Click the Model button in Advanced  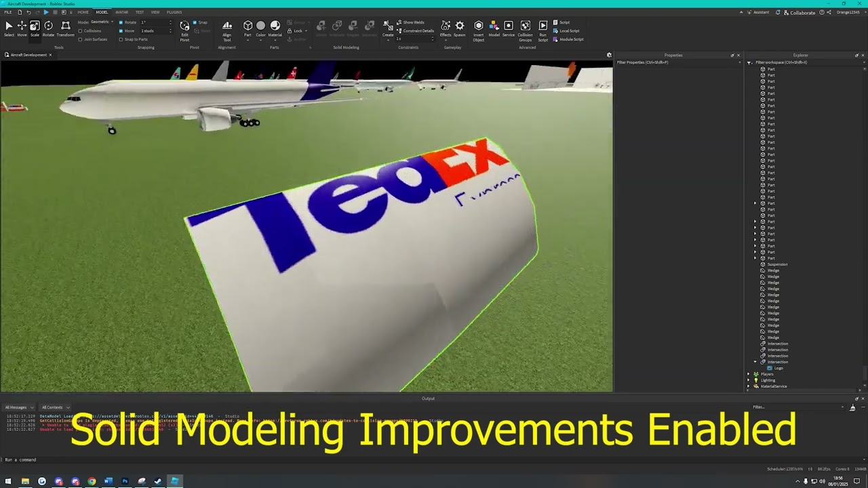494,28
